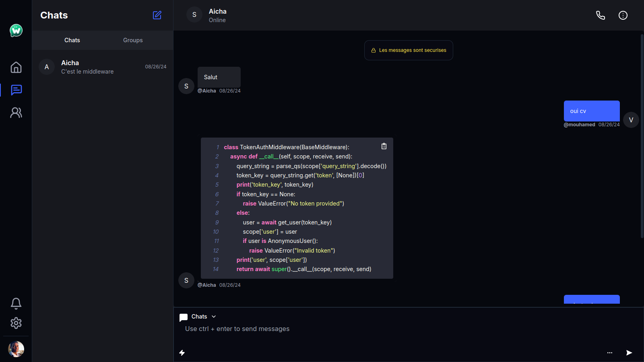The image size is (644, 362).
Task: Switch to the Groups tab
Action: 133,40
